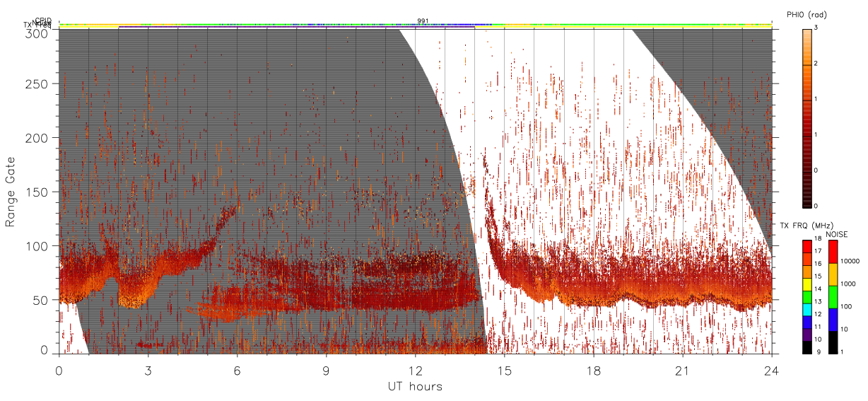Screen dimensions: 868x401
Task: Click the '10000' label on NOISE legend
Action: pyautogui.click(x=850, y=260)
